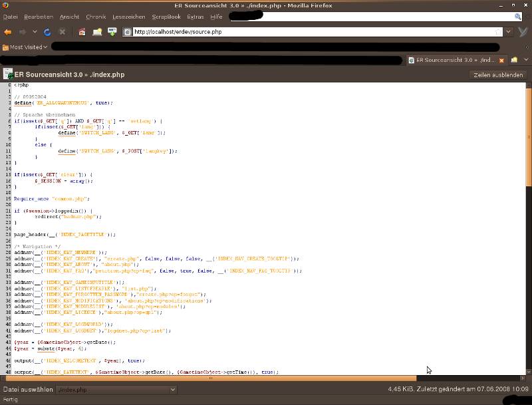The width and height of the screenshot is (532, 405).
Task: Go back with the orange Back arrow
Action: tap(7, 32)
